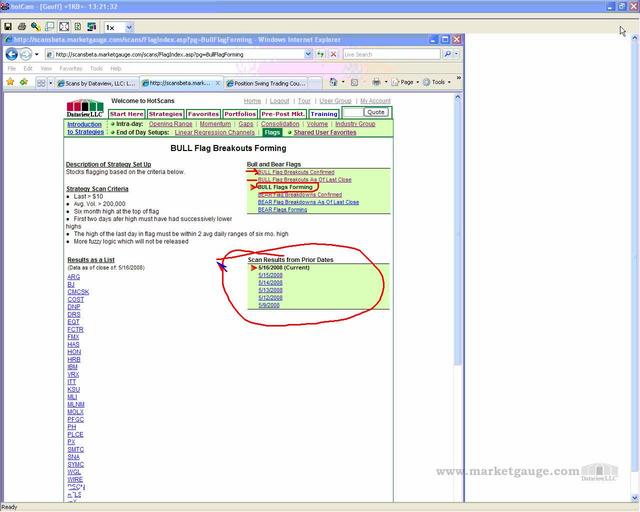Click the search magnifier button
This screenshot has width=640, height=512.
click(x=448, y=54)
